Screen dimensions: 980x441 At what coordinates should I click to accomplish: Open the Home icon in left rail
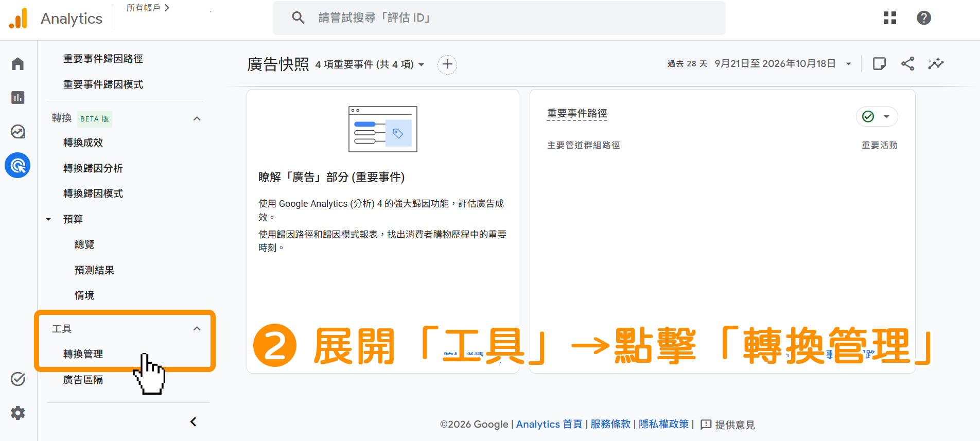click(18, 64)
